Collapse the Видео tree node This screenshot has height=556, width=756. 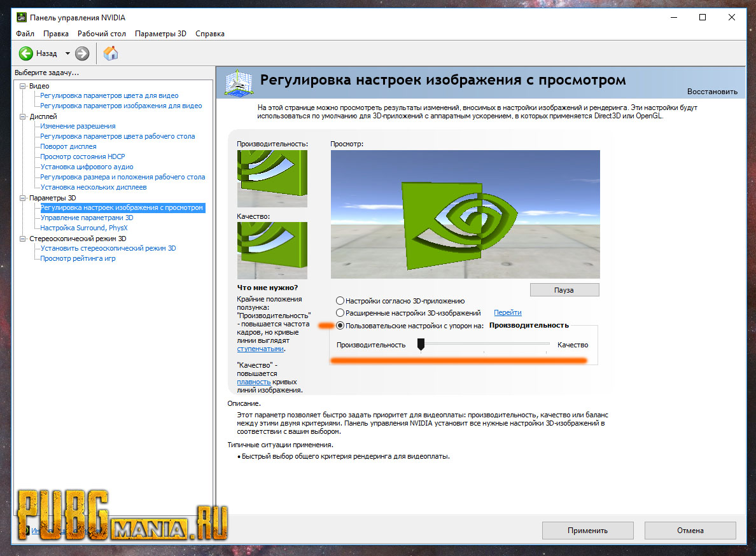pos(22,86)
